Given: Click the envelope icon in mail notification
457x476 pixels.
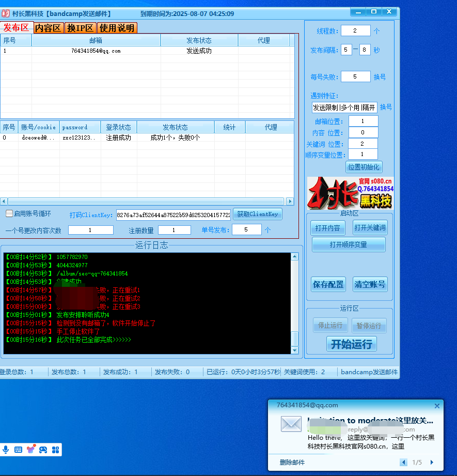Looking at the screenshot, I should (291, 424).
